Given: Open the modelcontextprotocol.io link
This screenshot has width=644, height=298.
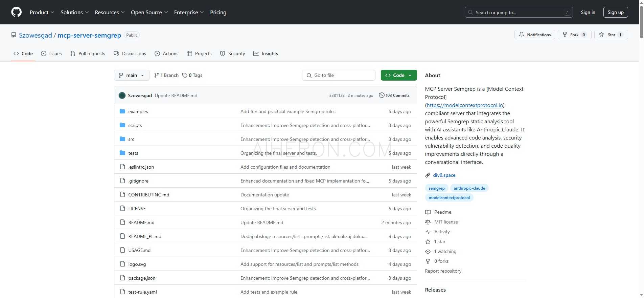Looking at the screenshot, I should coord(465,105).
